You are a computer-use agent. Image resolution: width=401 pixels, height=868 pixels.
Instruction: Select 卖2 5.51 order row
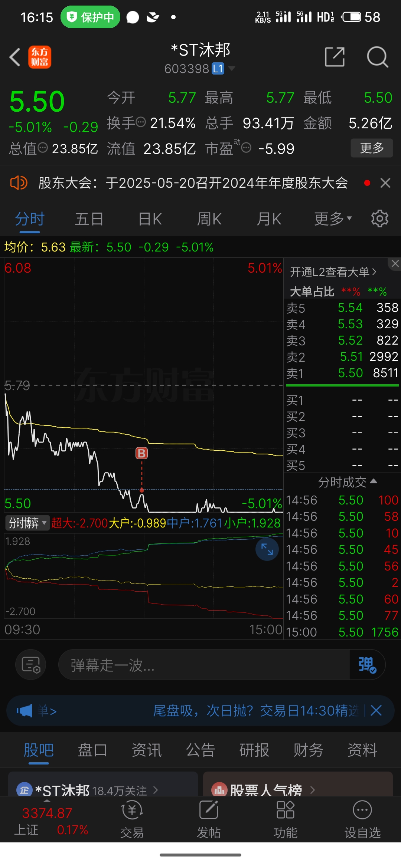342,356
